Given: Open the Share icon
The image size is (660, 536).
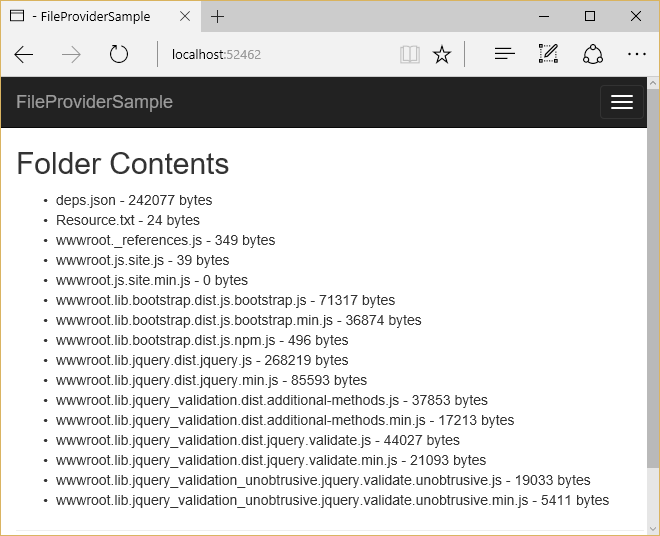Looking at the screenshot, I should [x=593, y=55].
